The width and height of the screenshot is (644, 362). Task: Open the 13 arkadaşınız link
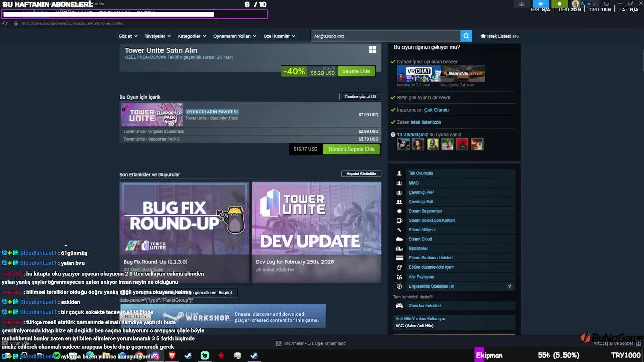click(x=413, y=135)
